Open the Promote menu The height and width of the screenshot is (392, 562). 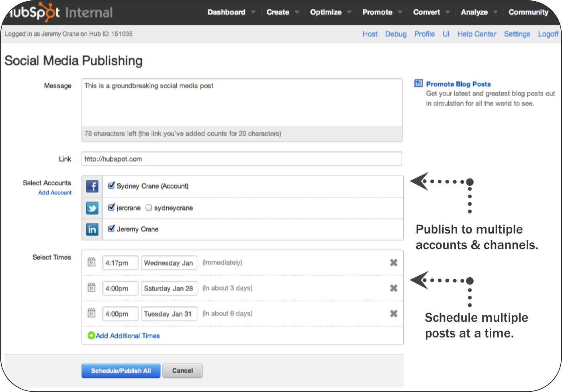(x=377, y=12)
